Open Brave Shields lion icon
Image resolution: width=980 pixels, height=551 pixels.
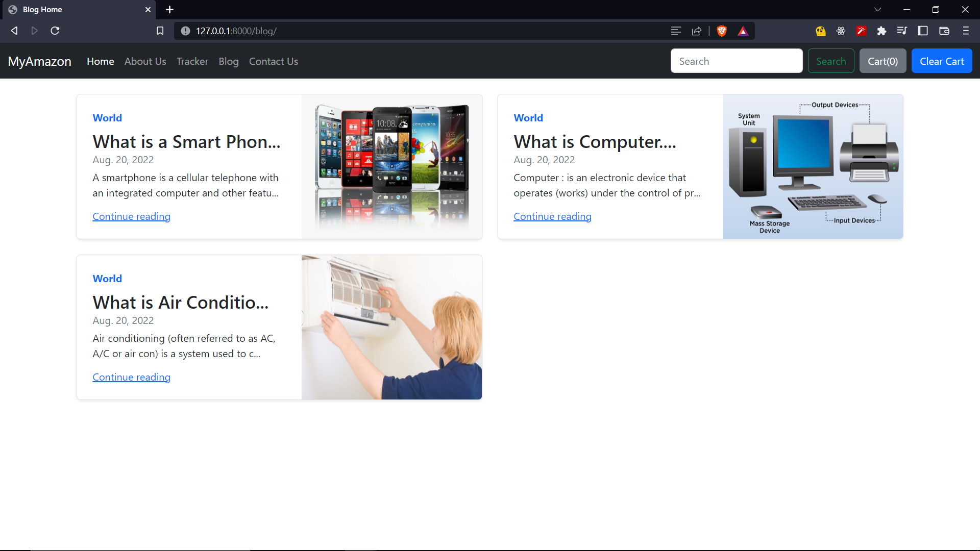721,31
